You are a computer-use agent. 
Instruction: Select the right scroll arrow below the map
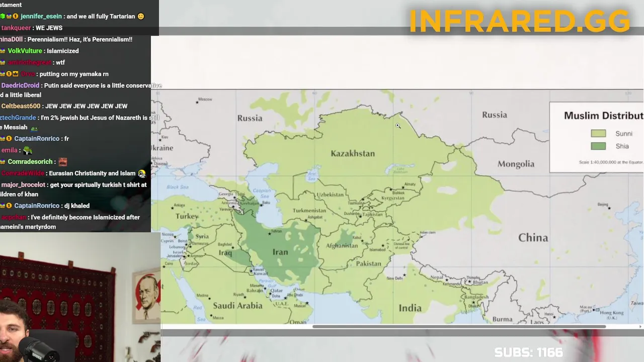(640, 327)
